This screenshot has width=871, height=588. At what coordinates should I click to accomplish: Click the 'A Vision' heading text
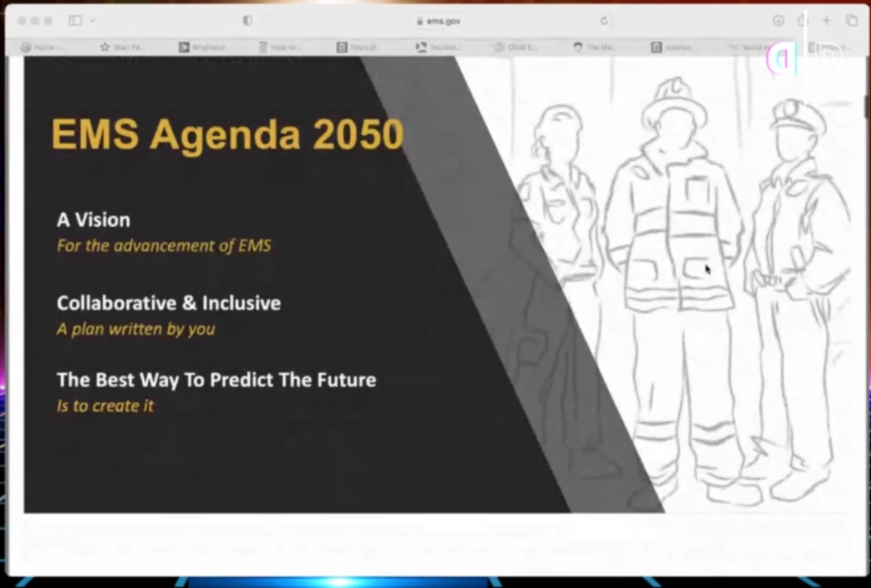coord(93,220)
